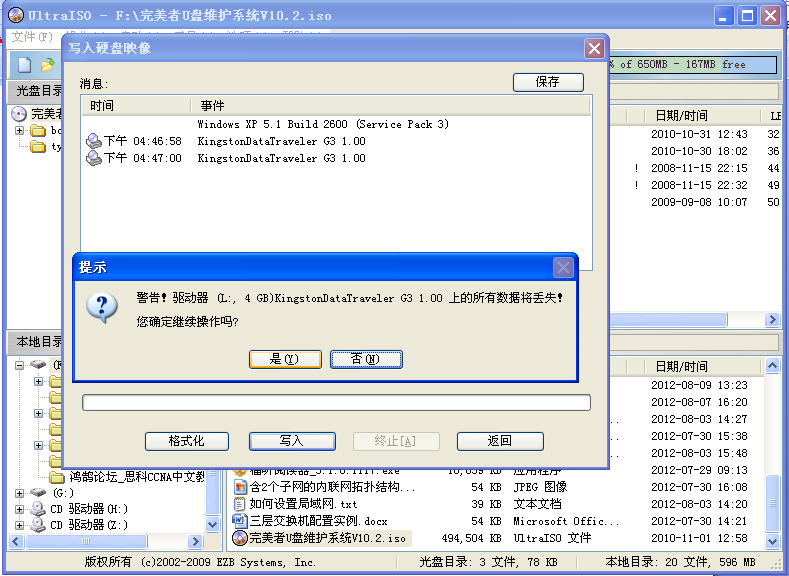789x576 pixels.
Task: Click the local file list scroll-down arrow
Action: 772,542
